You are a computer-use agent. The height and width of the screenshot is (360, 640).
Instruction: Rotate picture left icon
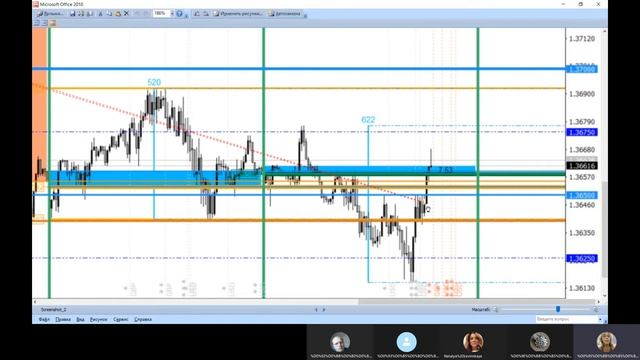click(197, 13)
